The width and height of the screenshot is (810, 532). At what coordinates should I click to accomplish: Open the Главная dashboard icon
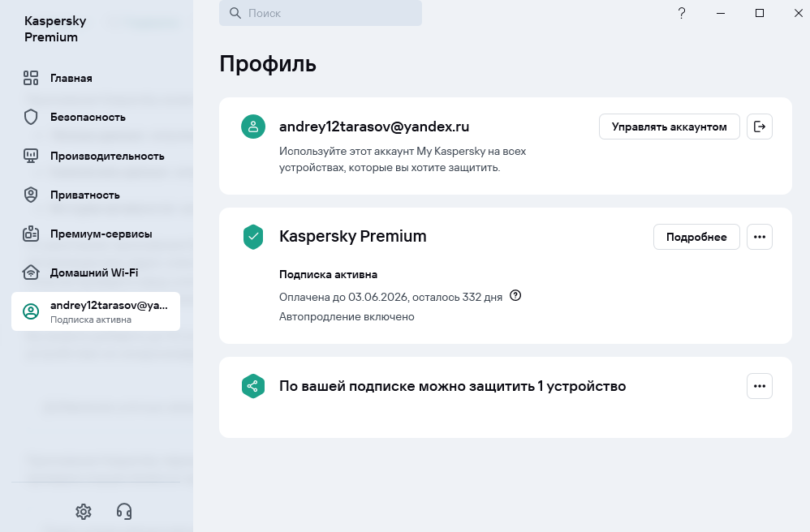31,78
